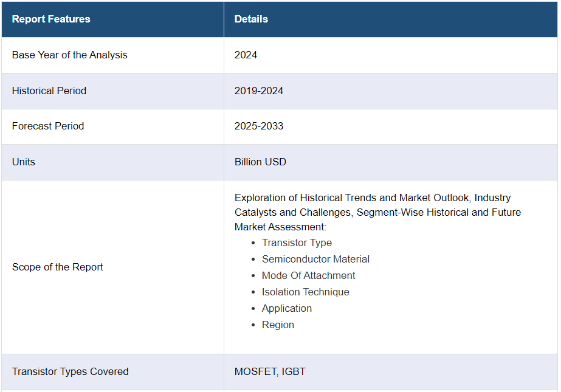Select the Historical Period row label
The image size is (561, 392).
tap(49, 91)
